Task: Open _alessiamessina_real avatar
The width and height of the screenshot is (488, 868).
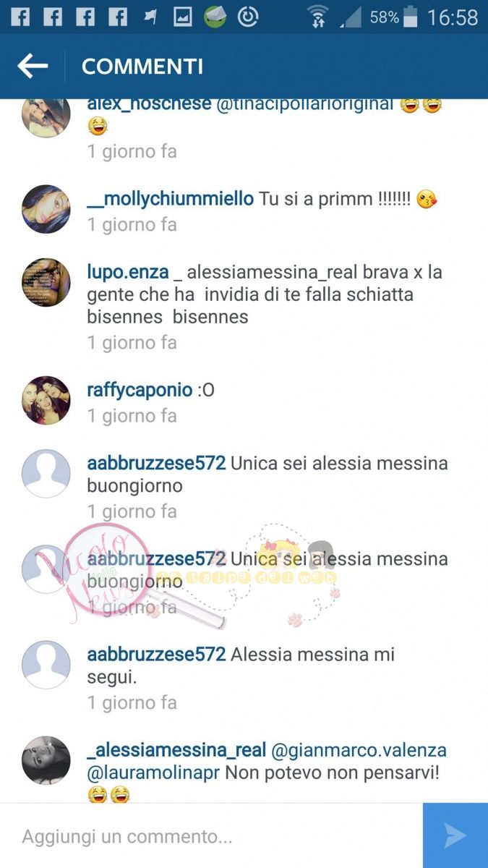Action: [x=46, y=760]
